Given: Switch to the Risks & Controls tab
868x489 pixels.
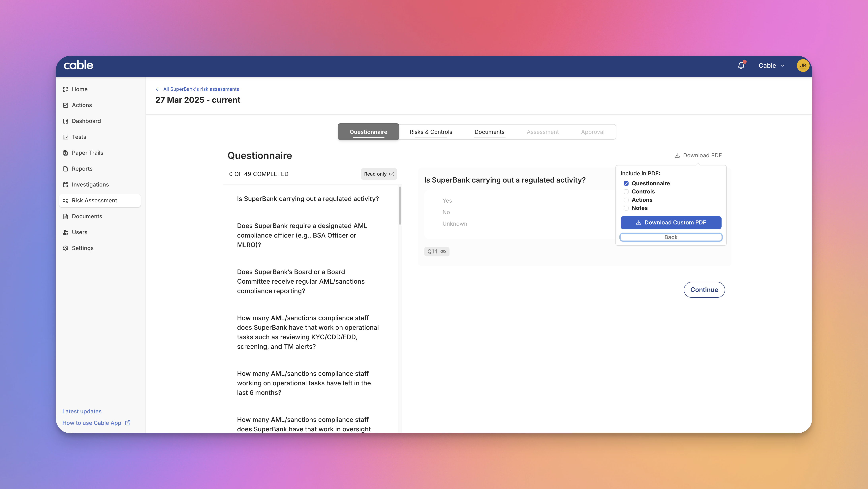Looking at the screenshot, I should [x=431, y=132].
